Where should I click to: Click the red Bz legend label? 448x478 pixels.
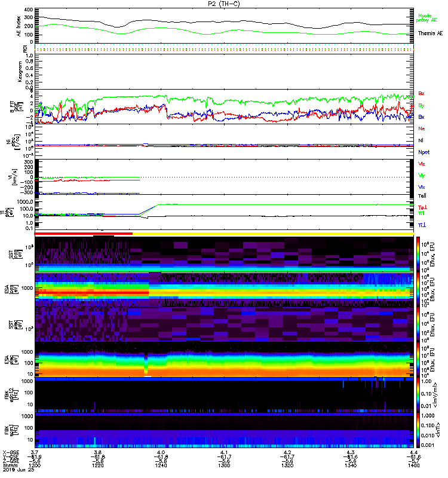coord(421,93)
